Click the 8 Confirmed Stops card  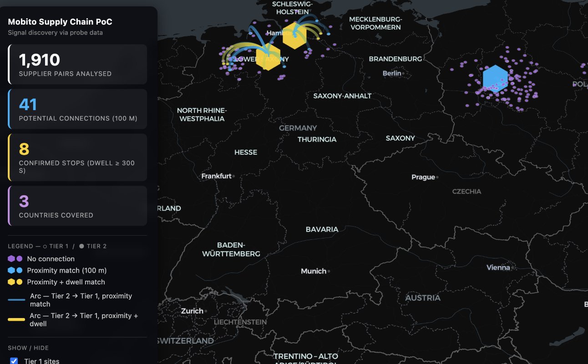(x=78, y=157)
